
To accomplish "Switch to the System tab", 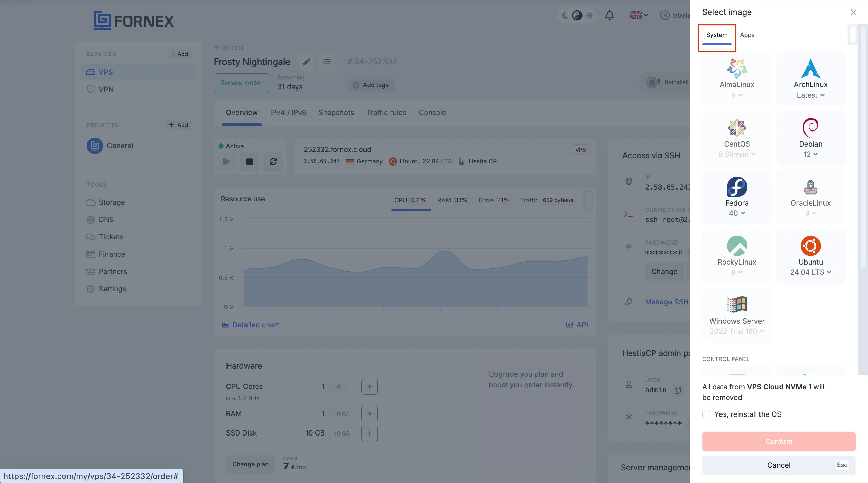I will [x=716, y=35].
